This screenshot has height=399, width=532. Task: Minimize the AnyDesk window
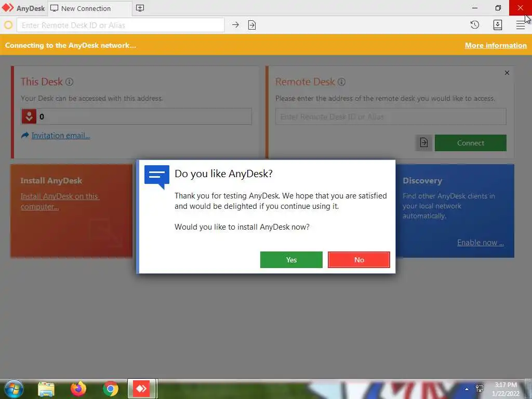(475, 8)
